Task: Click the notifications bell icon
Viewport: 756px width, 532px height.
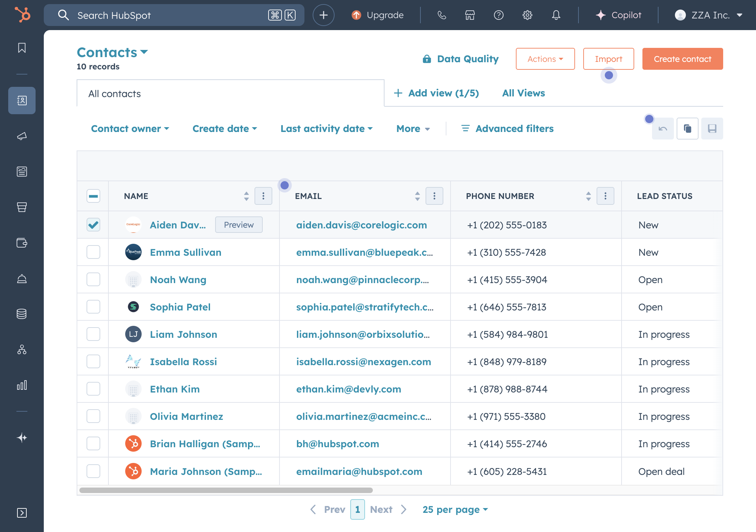Action: 556,15
